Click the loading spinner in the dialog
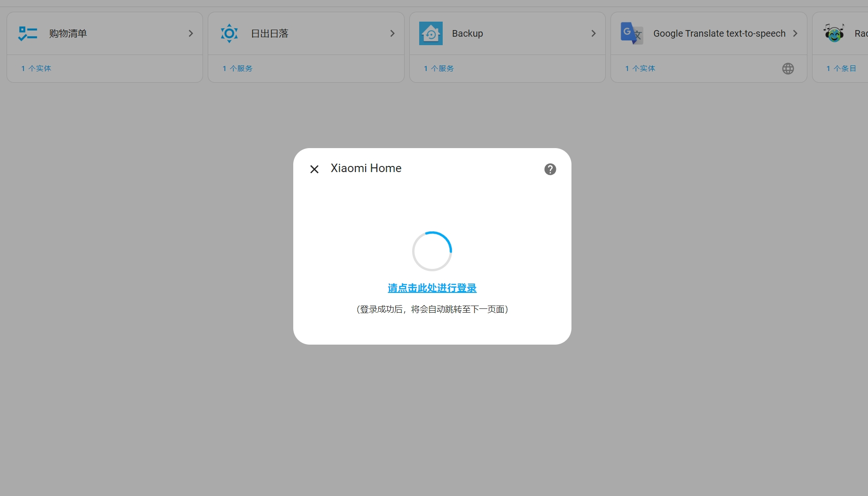The image size is (868, 496). coord(431,251)
